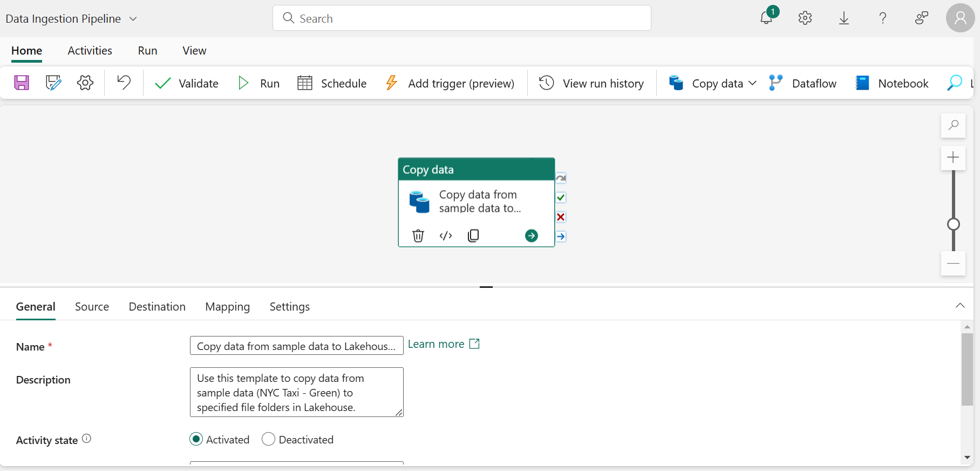The width and height of the screenshot is (980, 471).
Task: Open the Source properties tab
Action: (92, 307)
